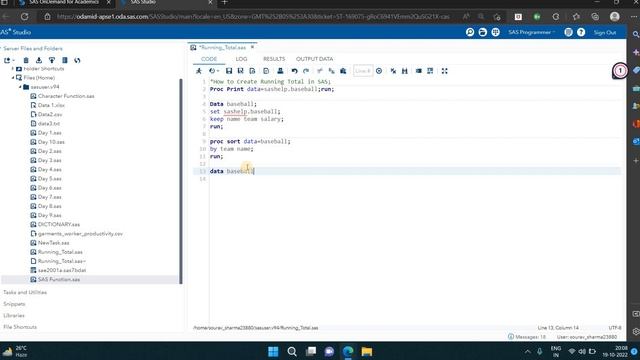The image size is (640, 360).
Task: Select NewTask.sas in file tree
Action: point(53,243)
